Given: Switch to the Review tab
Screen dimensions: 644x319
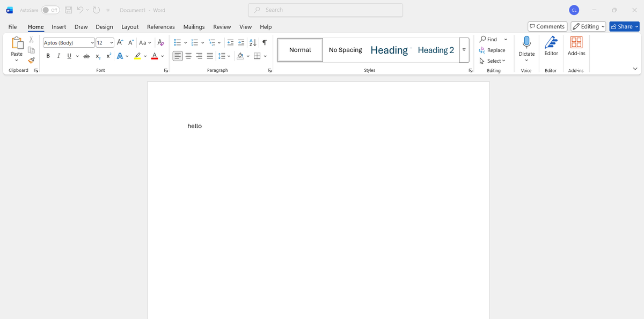Looking at the screenshot, I should pos(222,27).
